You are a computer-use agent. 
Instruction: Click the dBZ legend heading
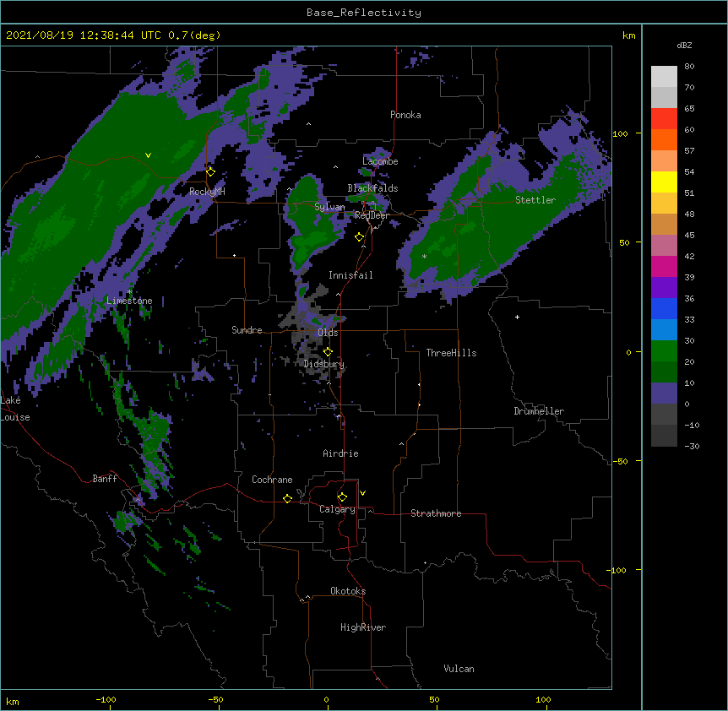(x=684, y=45)
